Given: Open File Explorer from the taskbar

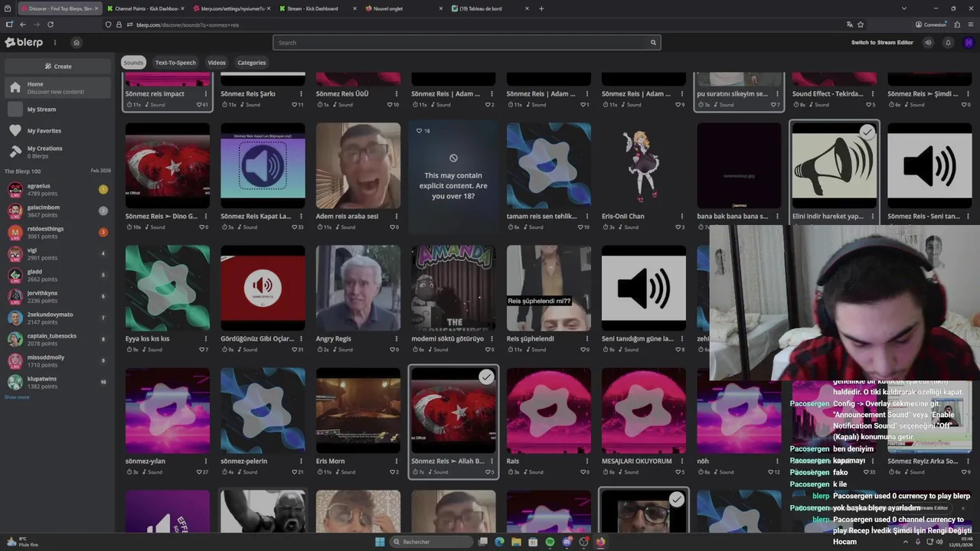Looking at the screenshot, I should pyautogui.click(x=516, y=542).
